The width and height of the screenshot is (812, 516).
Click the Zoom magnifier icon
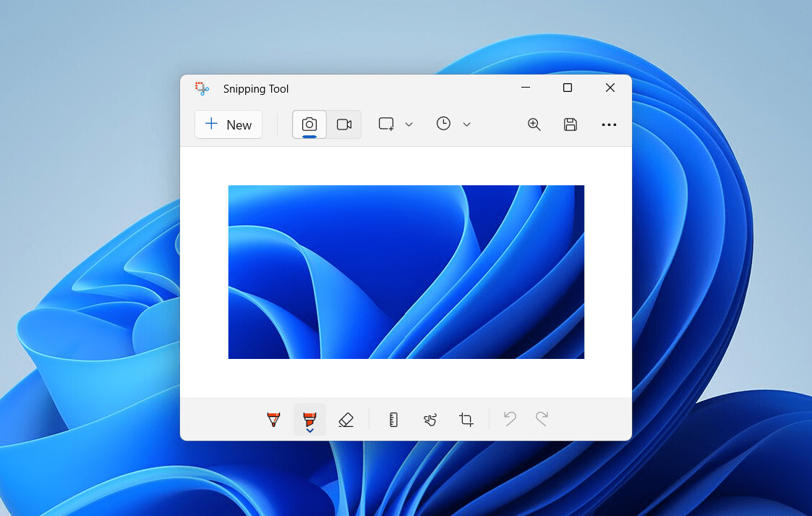[x=534, y=124]
